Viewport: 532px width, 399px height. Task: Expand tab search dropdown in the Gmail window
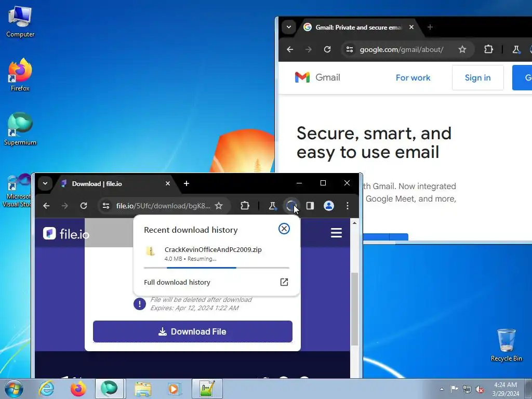tap(289, 27)
